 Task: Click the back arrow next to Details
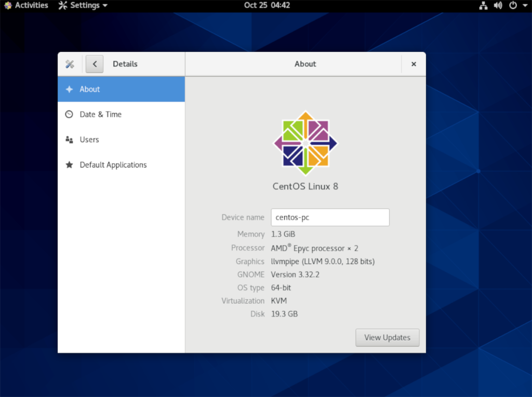pyautogui.click(x=94, y=64)
